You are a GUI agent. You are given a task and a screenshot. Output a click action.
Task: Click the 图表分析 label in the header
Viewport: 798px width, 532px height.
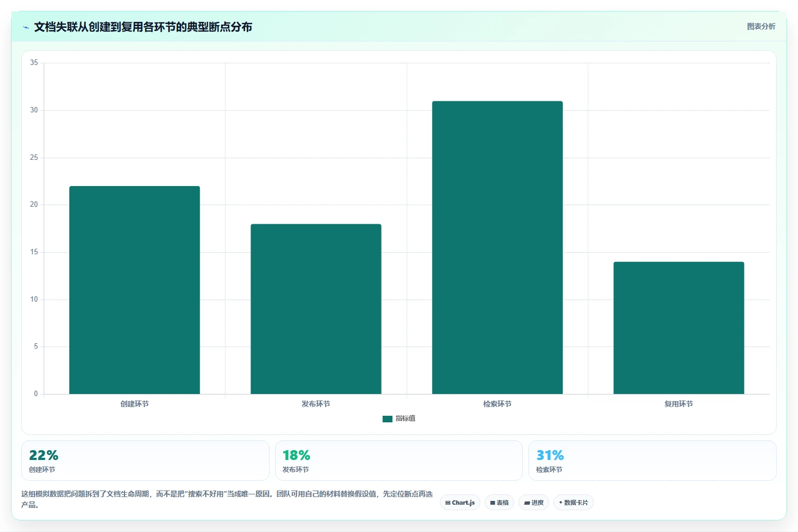[x=761, y=26]
